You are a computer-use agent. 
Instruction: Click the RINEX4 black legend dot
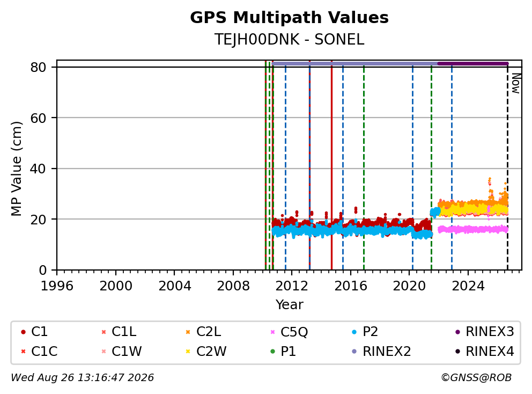pyautogui.click(x=457, y=352)
